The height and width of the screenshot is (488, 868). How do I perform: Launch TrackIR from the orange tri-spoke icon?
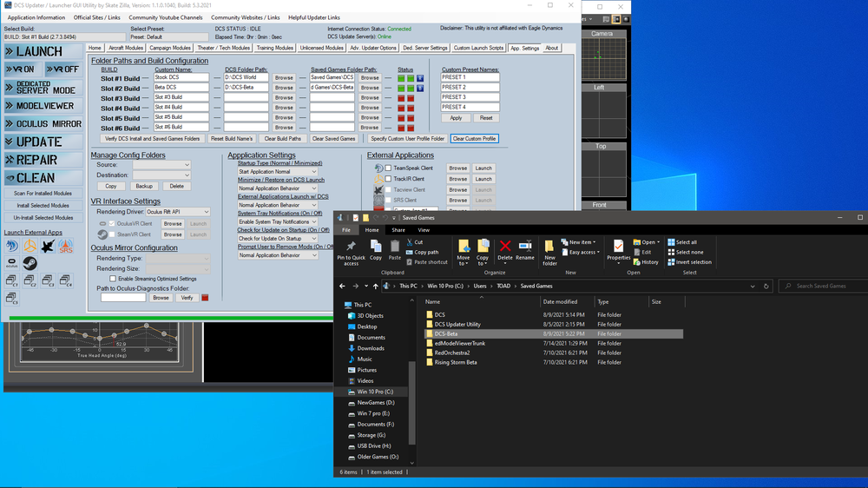tap(30, 246)
